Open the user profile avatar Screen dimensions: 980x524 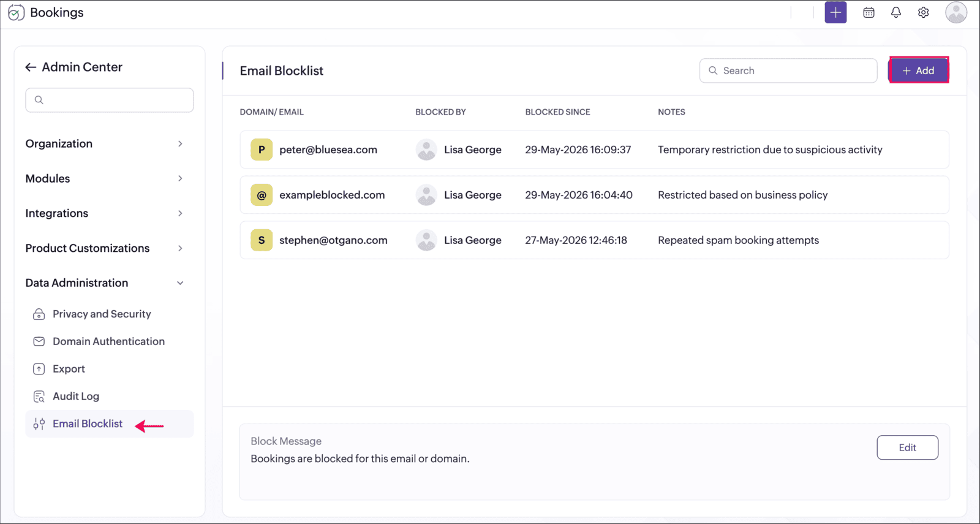956,13
